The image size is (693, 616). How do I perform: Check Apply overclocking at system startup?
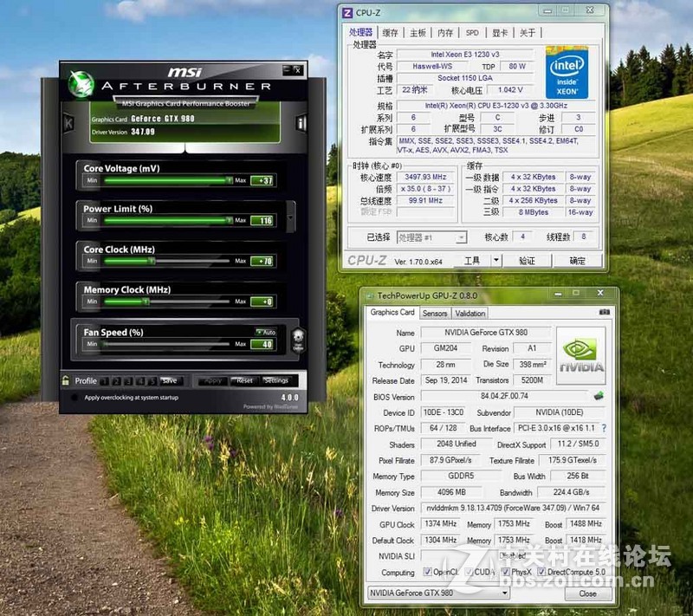point(74,397)
